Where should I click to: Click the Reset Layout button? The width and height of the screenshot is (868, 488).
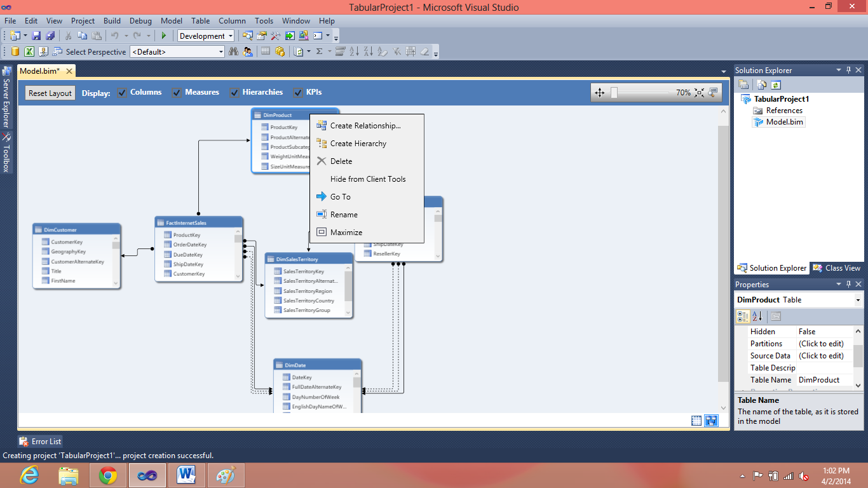click(x=50, y=93)
